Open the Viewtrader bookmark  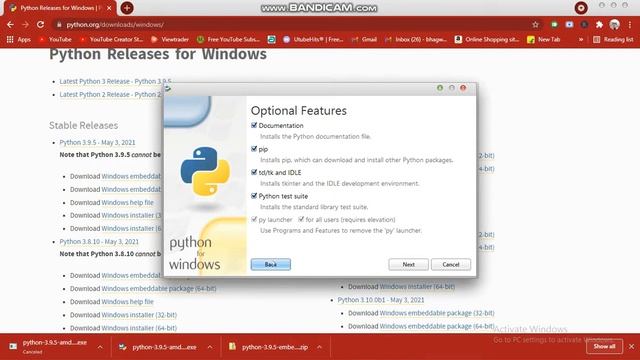[x=170, y=40]
